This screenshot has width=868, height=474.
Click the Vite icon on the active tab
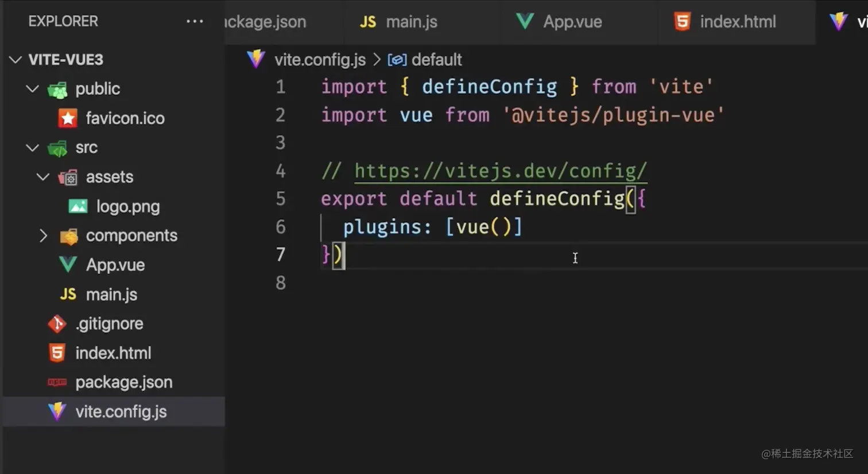(x=838, y=22)
